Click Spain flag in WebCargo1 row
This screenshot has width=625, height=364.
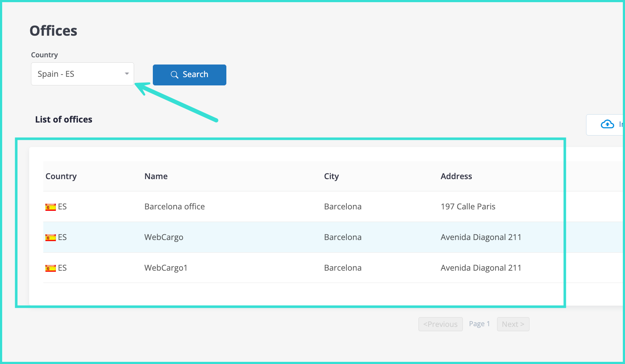(x=50, y=268)
